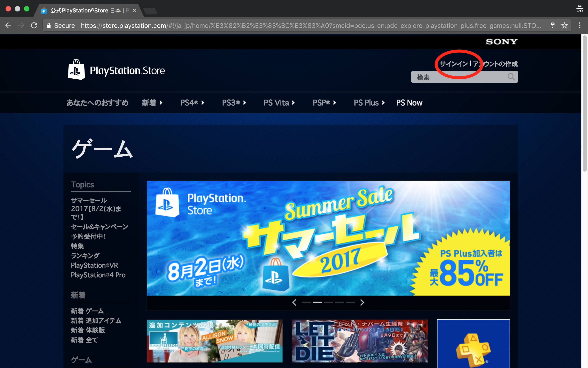The width and height of the screenshot is (588, 368).
Task: Open 特集 topic link
Action: pos(77,246)
